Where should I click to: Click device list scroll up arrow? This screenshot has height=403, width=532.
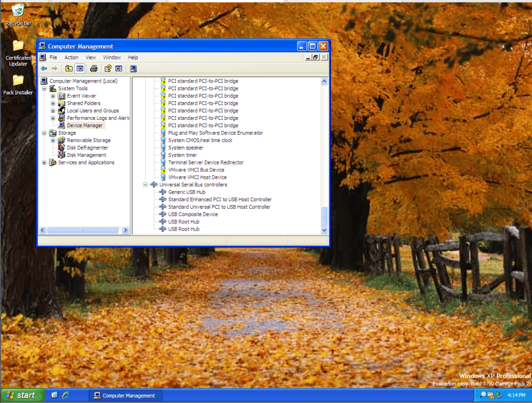[325, 81]
